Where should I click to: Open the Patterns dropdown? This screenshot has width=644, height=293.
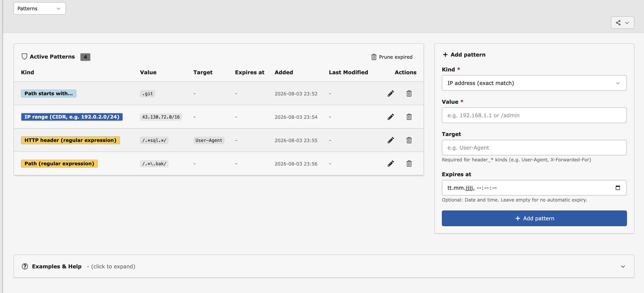[x=40, y=9]
